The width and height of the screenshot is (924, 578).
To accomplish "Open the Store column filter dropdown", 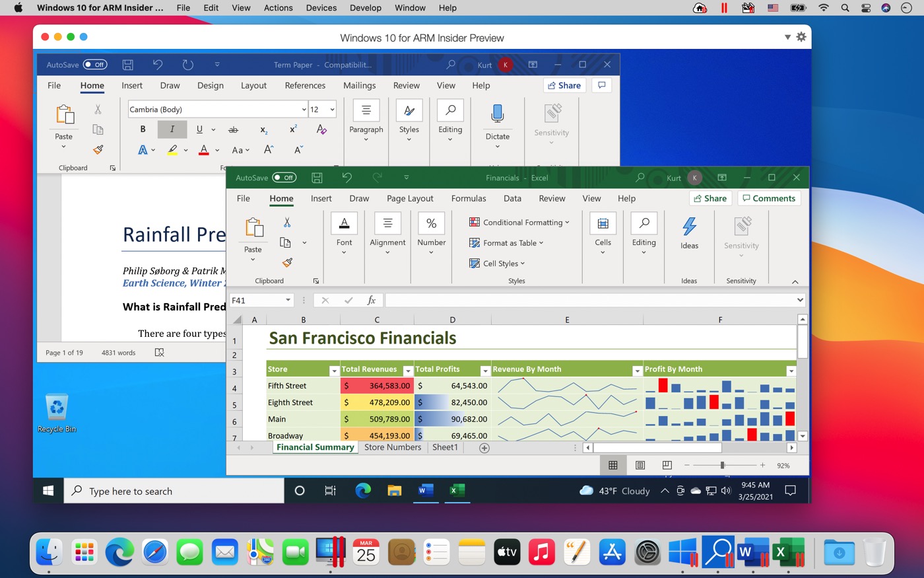I will [335, 370].
